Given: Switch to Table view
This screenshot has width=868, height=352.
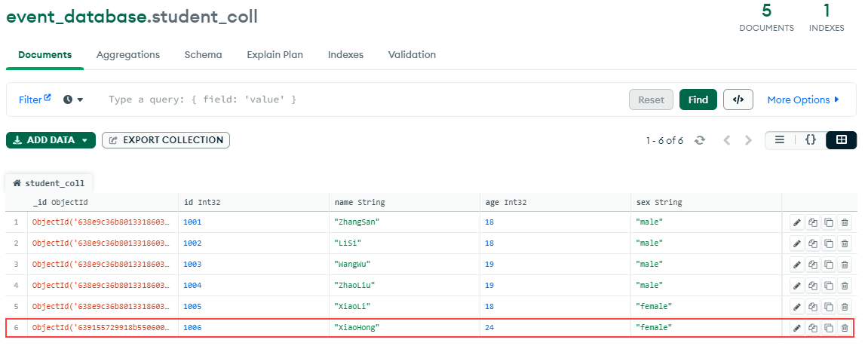Looking at the screenshot, I should [x=842, y=140].
